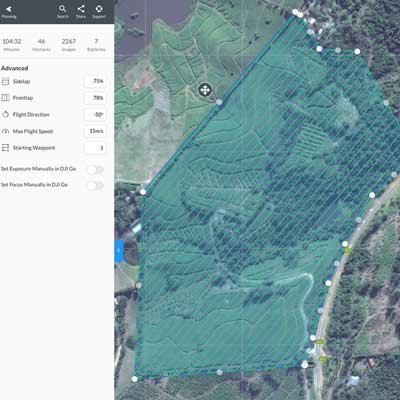
Task: Click the Starting Waypoint icon
Action: [5, 148]
